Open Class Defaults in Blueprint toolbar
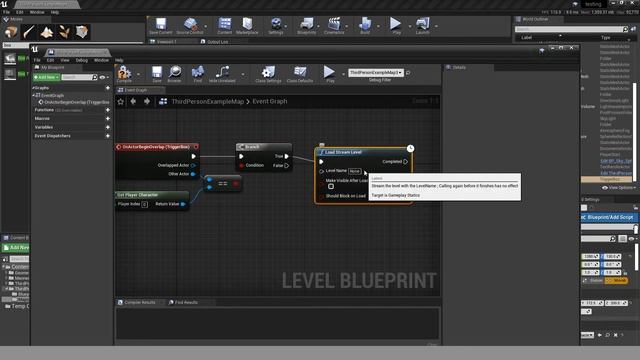 coord(300,73)
